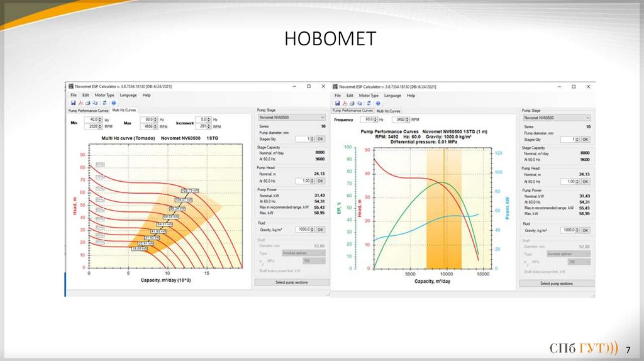Maximize the left calculator window
This screenshot has height=361, width=644.
(x=308, y=86)
